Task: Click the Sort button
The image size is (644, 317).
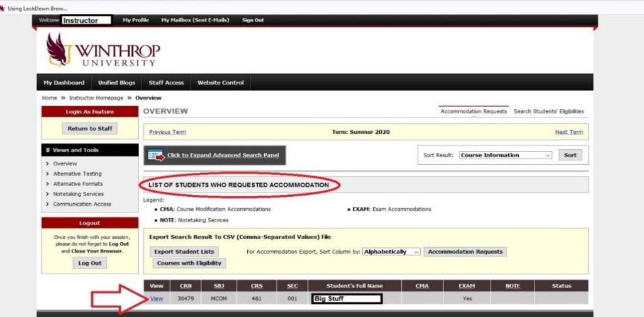Action: tap(570, 155)
